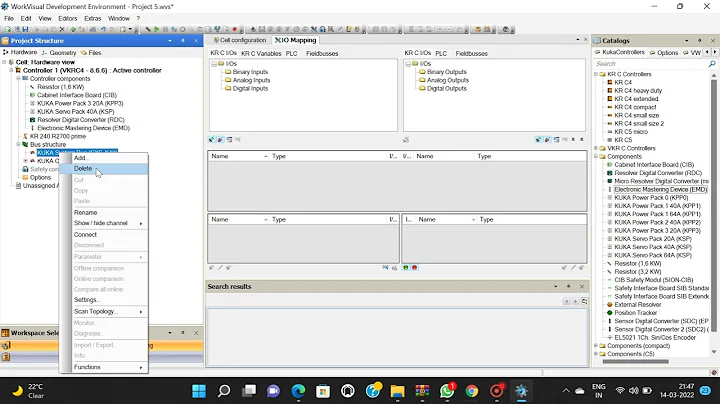Open Microsoft Edge from taskbar
The image size is (720, 404).
(x=298, y=391)
